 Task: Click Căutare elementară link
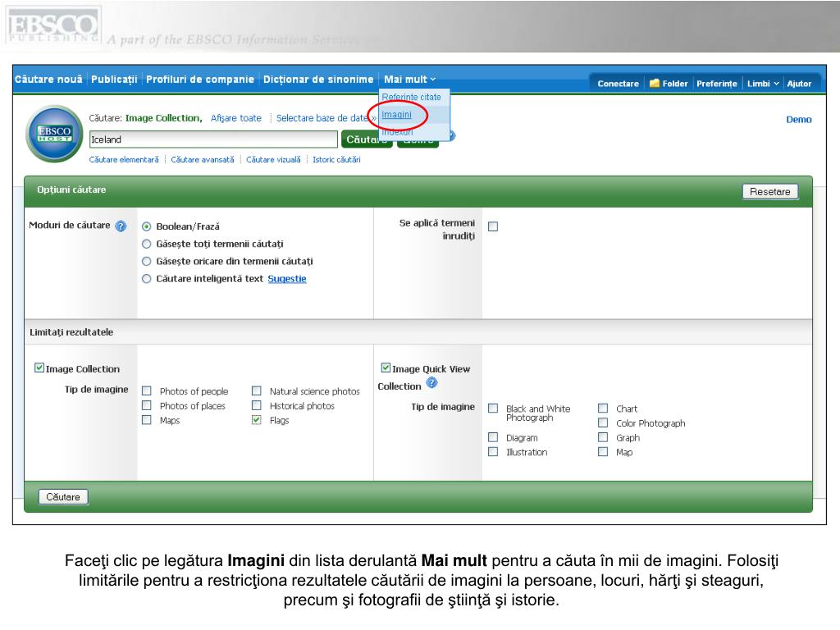124,160
